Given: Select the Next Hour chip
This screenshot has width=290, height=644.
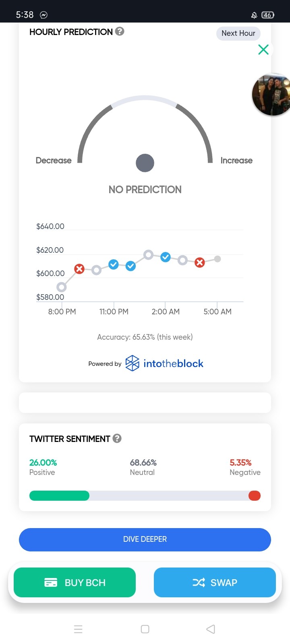Looking at the screenshot, I should coord(238,33).
